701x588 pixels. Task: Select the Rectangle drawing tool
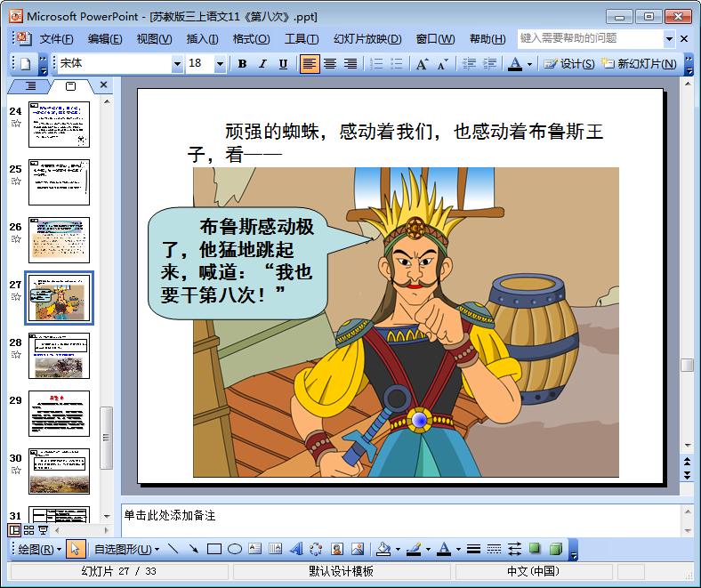tap(214, 549)
